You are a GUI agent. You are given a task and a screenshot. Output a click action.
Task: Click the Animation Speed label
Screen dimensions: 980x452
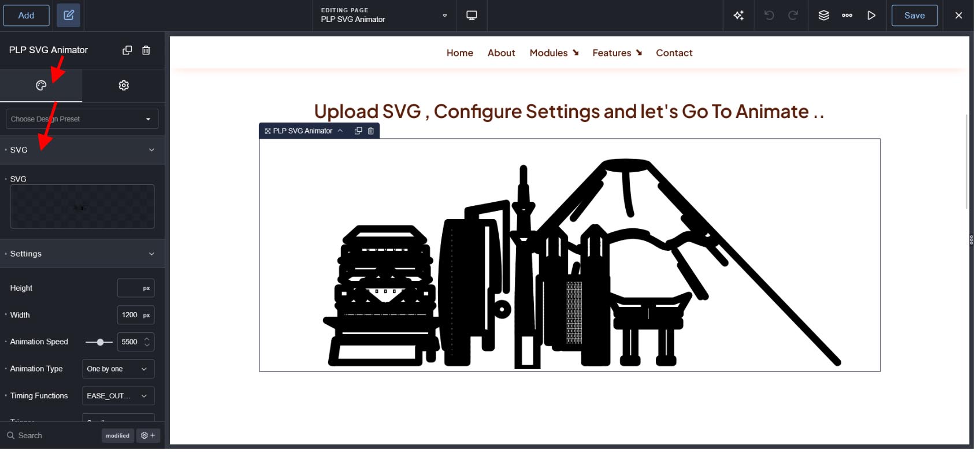point(39,342)
